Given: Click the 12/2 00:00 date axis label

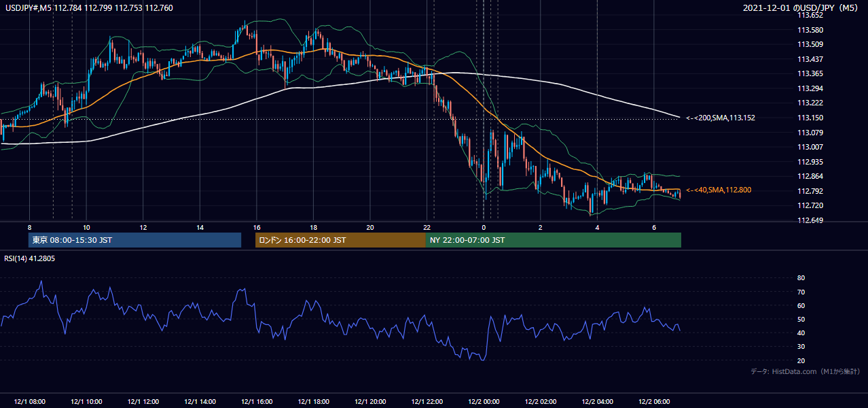Looking at the screenshot, I should click(x=483, y=401).
